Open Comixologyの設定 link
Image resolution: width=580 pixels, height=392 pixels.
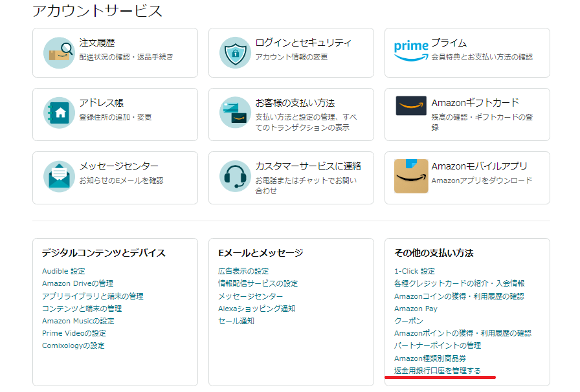click(73, 345)
